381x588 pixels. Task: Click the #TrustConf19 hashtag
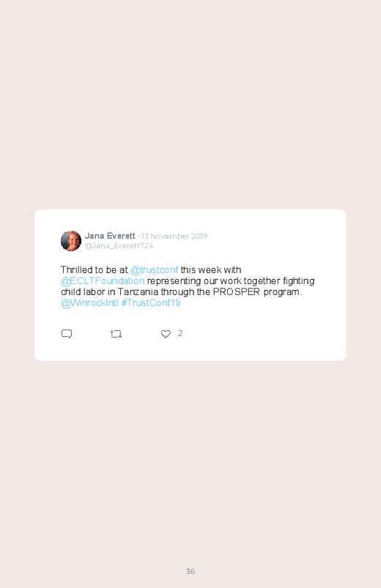tap(150, 302)
